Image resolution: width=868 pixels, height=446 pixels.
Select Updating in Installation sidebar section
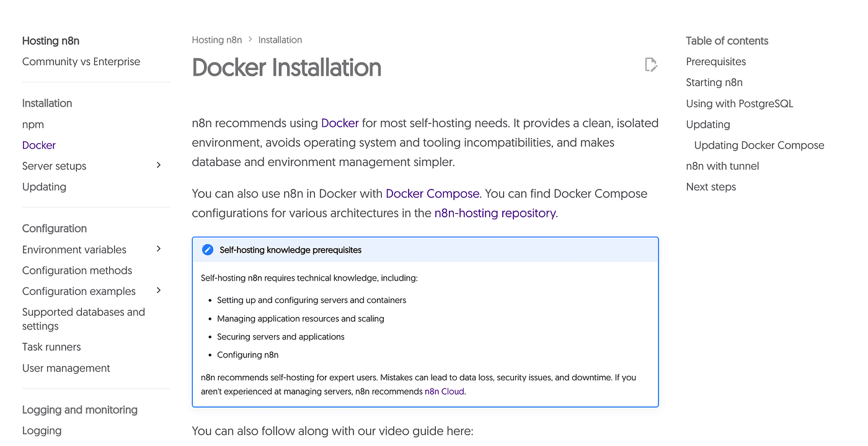[x=44, y=187]
